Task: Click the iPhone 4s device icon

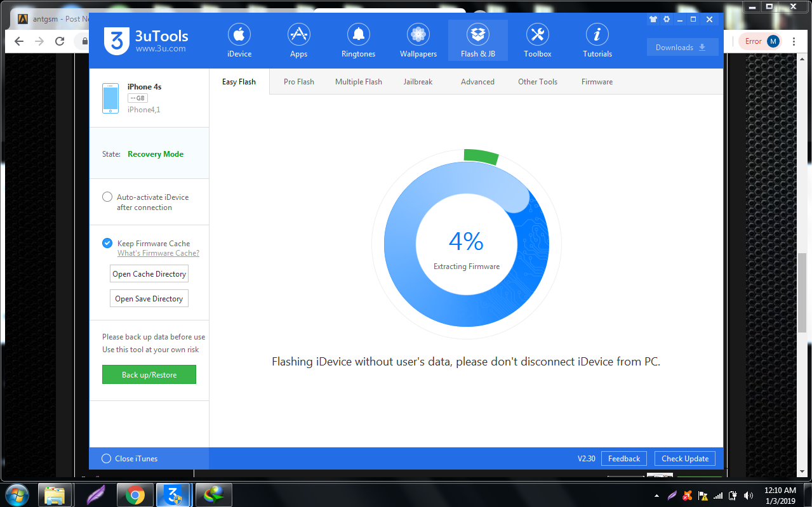Action: point(110,98)
